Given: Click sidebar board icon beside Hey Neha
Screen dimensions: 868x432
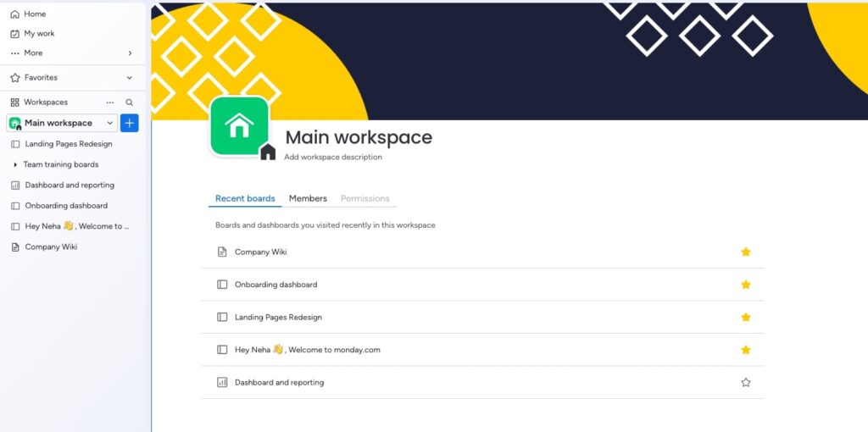Looking at the screenshot, I should point(15,227).
